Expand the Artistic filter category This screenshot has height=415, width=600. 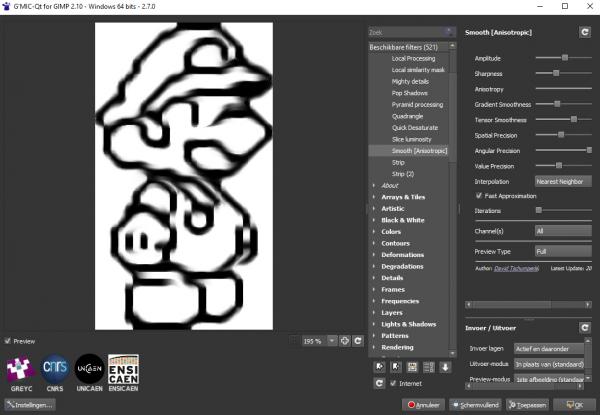coord(393,209)
